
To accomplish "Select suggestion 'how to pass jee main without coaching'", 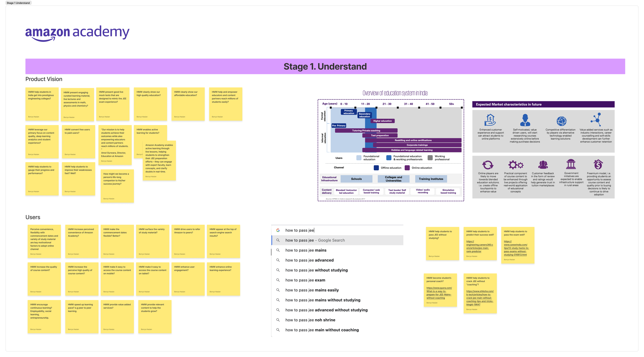I will click(337, 330).
